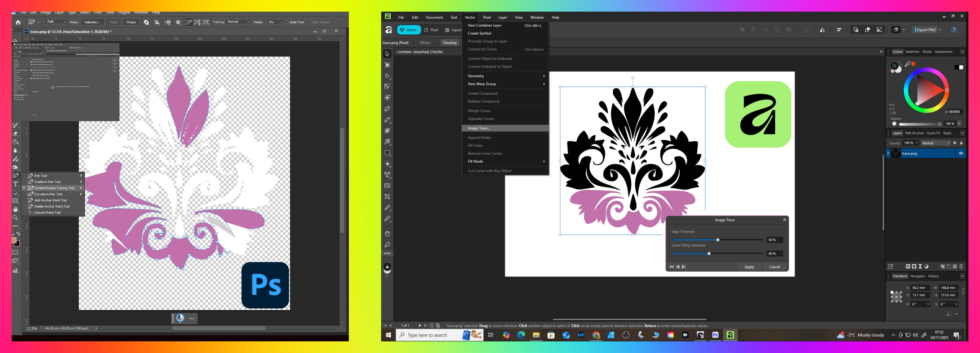Select Photoshop Zoom tool
This screenshot has height=353, width=980.
[15, 218]
